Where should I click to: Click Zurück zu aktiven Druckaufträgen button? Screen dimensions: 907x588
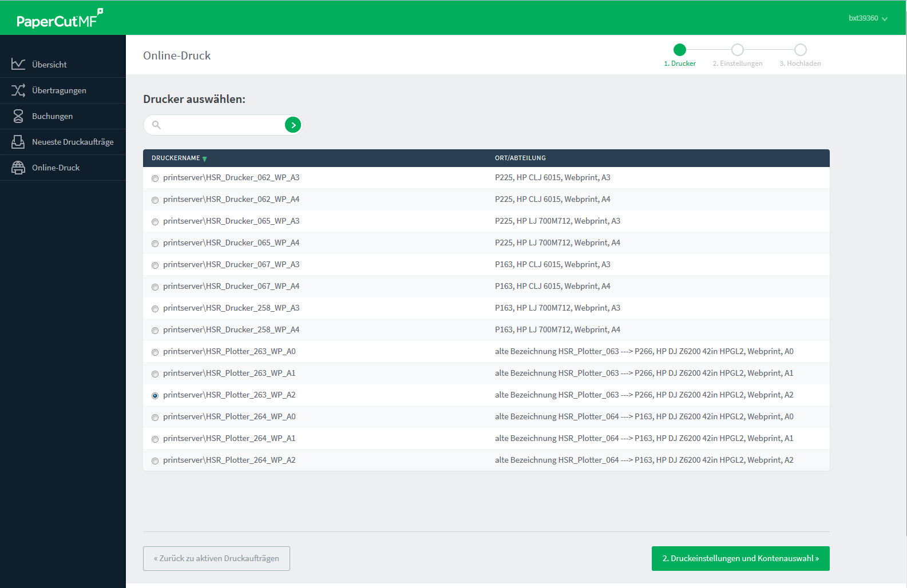(216, 558)
